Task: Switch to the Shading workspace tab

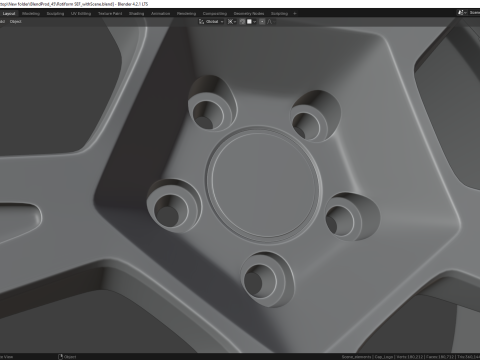Action: coord(137,14)
